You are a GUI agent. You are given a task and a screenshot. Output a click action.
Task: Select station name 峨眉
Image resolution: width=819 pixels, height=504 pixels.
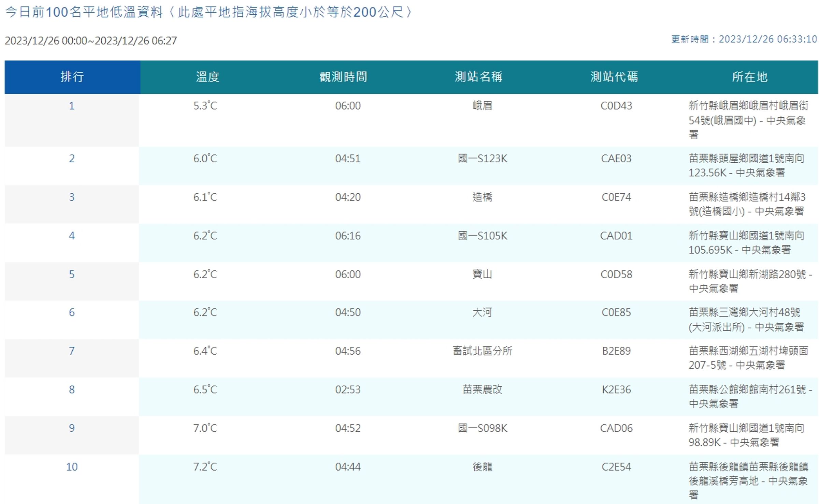click(482, 106)
